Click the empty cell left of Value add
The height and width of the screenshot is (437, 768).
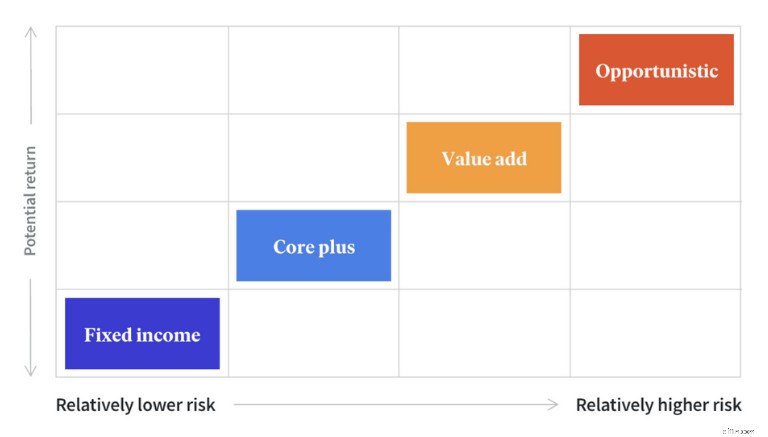(x=313, y=158)
